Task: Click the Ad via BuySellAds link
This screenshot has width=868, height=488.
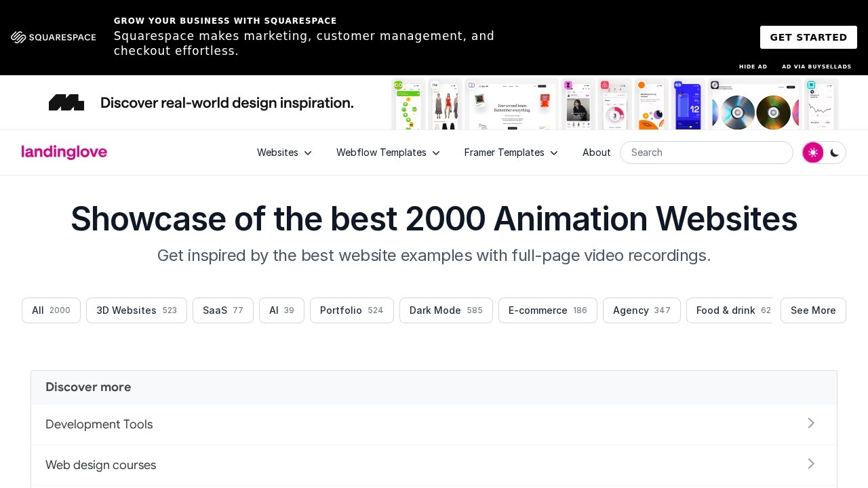Action: pyautogui.click(x=816, y=66)
